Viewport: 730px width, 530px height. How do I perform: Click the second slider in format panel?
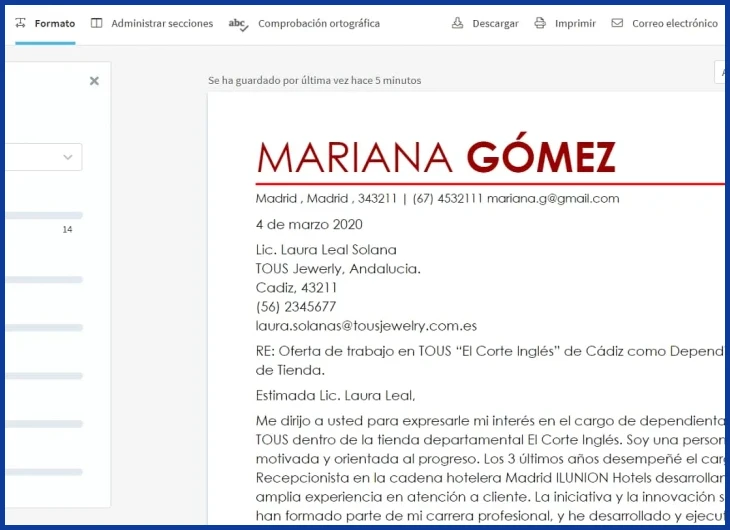pos(44,280)
